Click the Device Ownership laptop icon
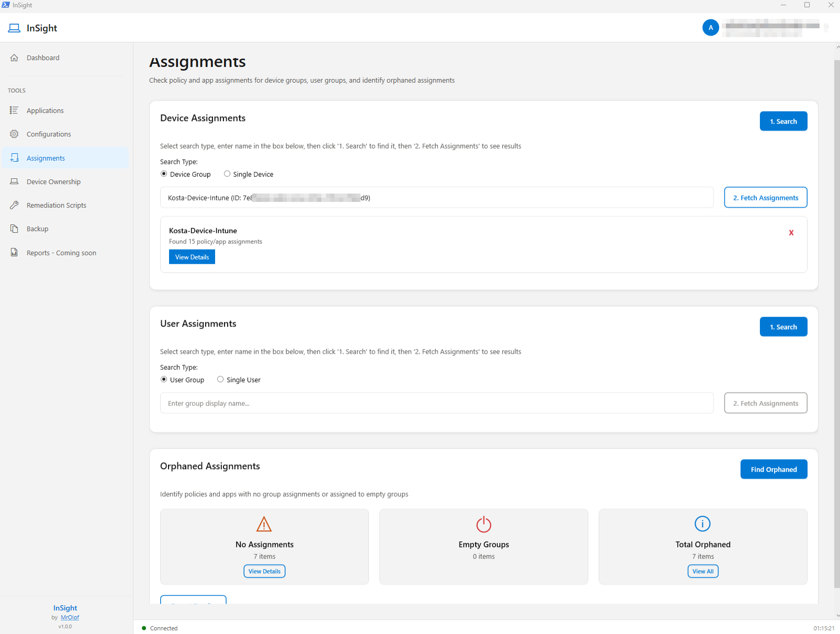The height and width of the screenshot is (634, 840). [x=14, y=182]
